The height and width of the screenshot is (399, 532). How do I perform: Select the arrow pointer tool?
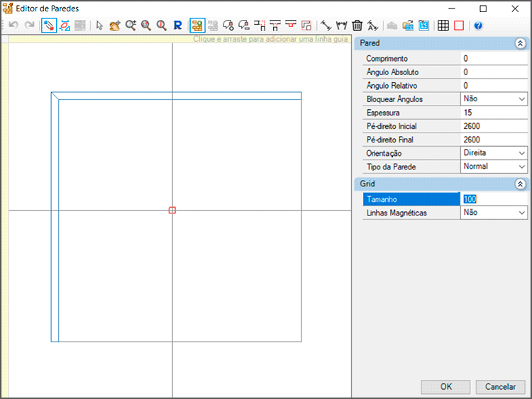(99, 26)
